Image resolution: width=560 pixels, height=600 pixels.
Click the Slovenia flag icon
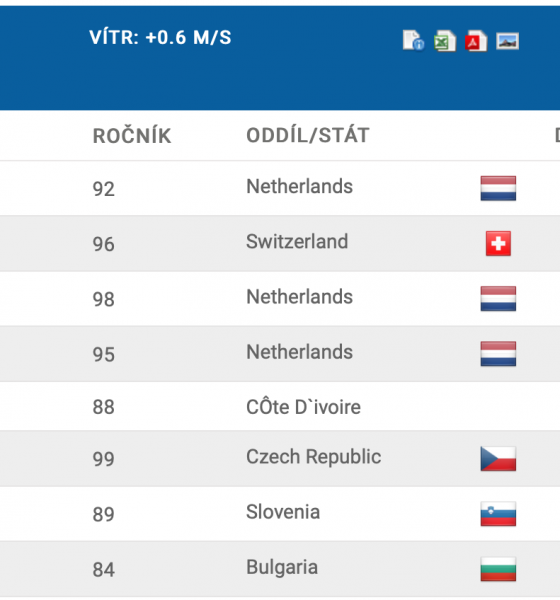click(498, 514)
